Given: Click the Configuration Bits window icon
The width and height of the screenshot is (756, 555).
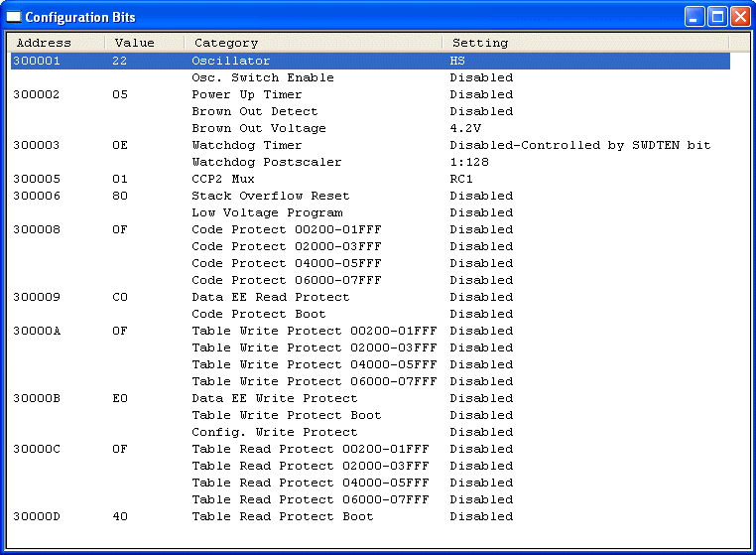Looking at the screenshot, I should (x=14, y=17).
